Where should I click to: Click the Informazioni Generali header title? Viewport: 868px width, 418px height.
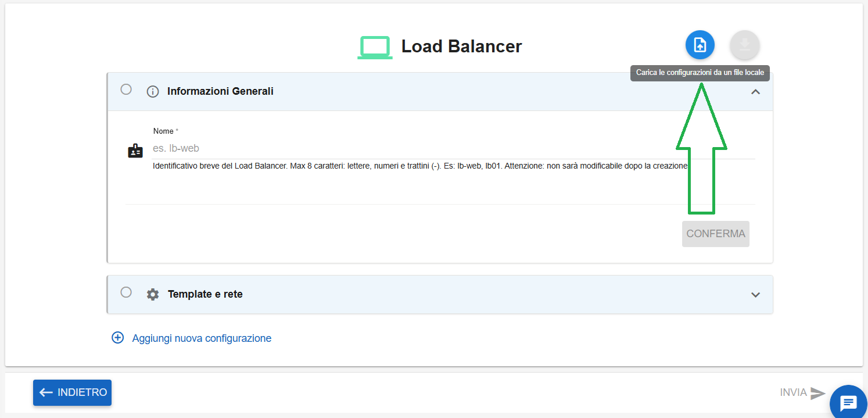(220, 91)
